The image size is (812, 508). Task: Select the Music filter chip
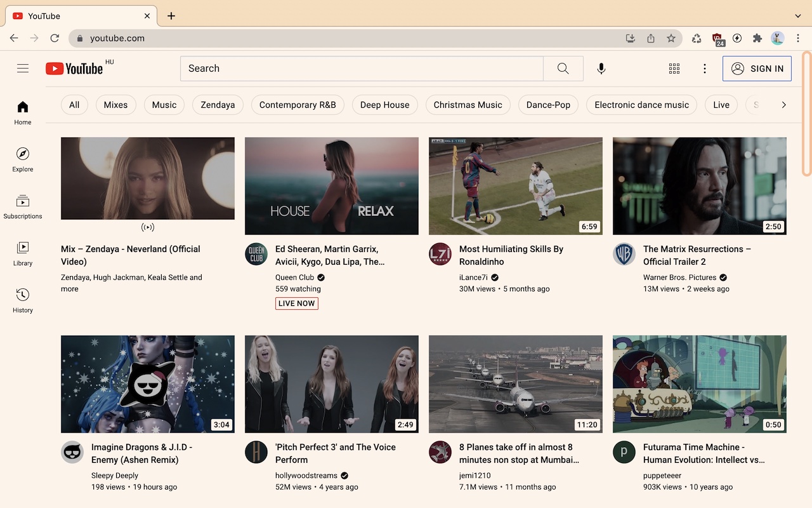(x=164, y=105)
